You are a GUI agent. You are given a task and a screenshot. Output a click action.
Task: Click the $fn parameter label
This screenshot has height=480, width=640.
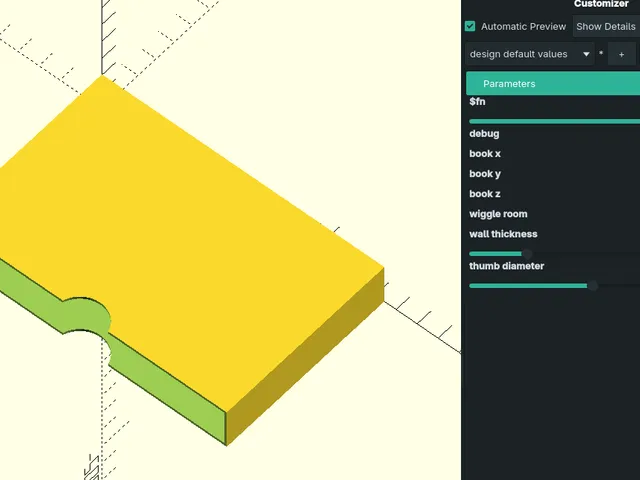point(477,102)
